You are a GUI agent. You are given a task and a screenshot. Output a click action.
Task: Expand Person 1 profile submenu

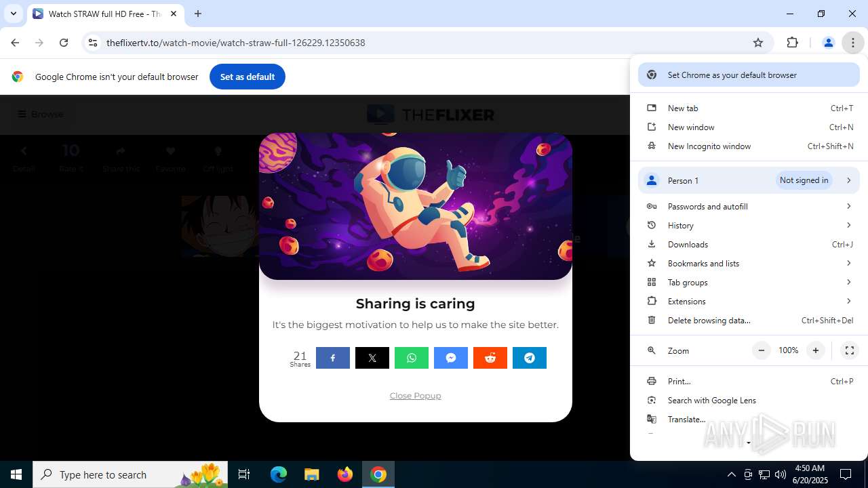click(749, 180)
